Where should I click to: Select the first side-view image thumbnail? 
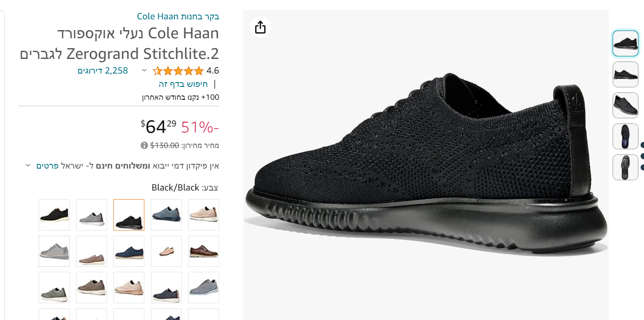tap(625, 43)
